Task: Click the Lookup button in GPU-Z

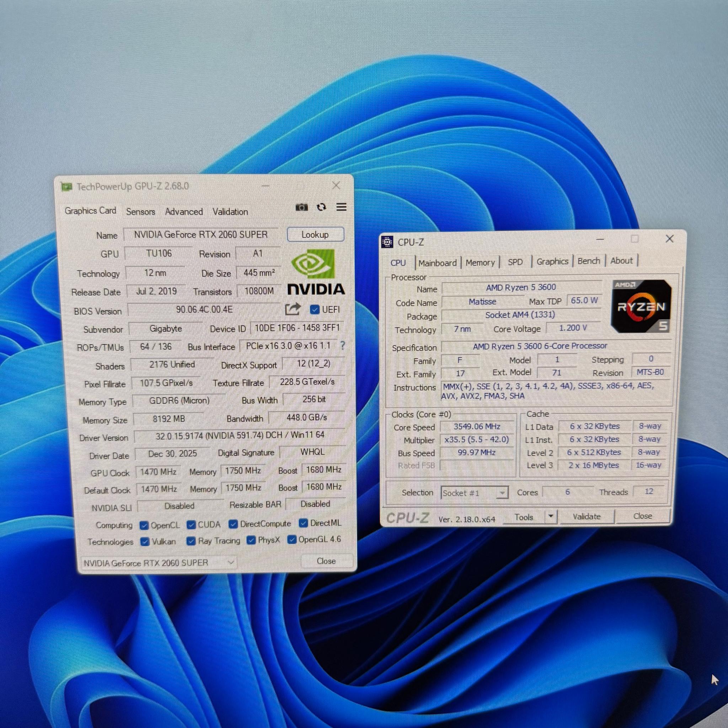Action: click(x=315, y=234)
